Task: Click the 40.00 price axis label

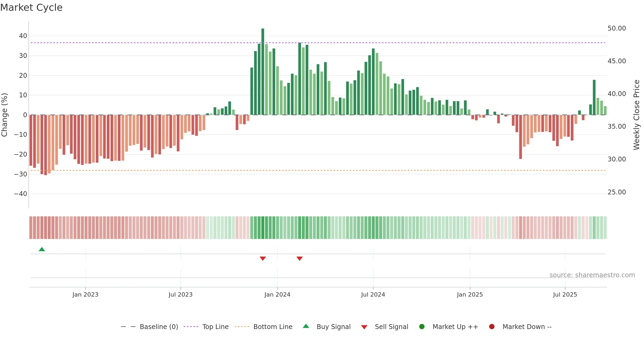Action: coord(617,94)
